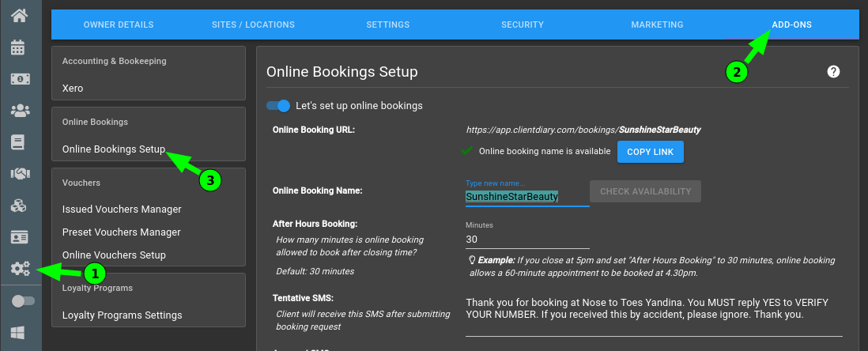Click the online booking URL text

tap(583, 130)
